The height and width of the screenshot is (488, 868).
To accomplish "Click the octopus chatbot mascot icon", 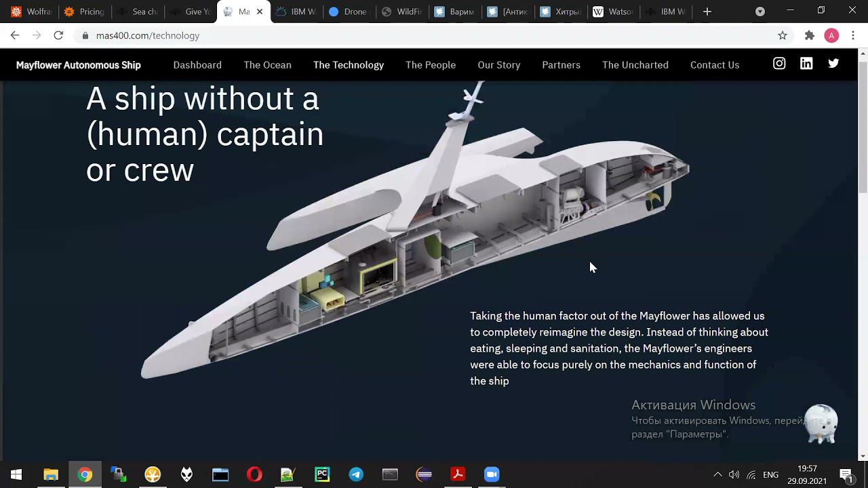I will (x=821, y=424).
